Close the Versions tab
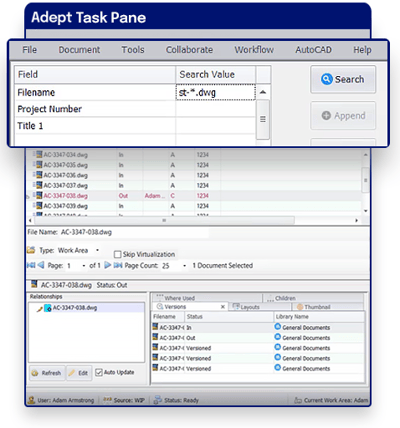Image resolution: width=400 pixels, height=428 pixels. 223,307
